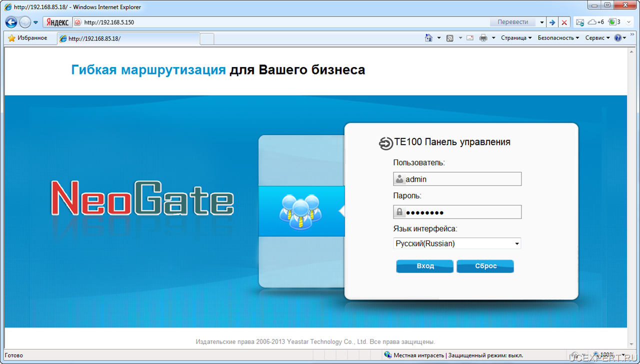The height and width of the screenshot is (364, 640).
Task: Go back with the browser Back arrow
Action: pyautogui.click(x=11, y=22)
